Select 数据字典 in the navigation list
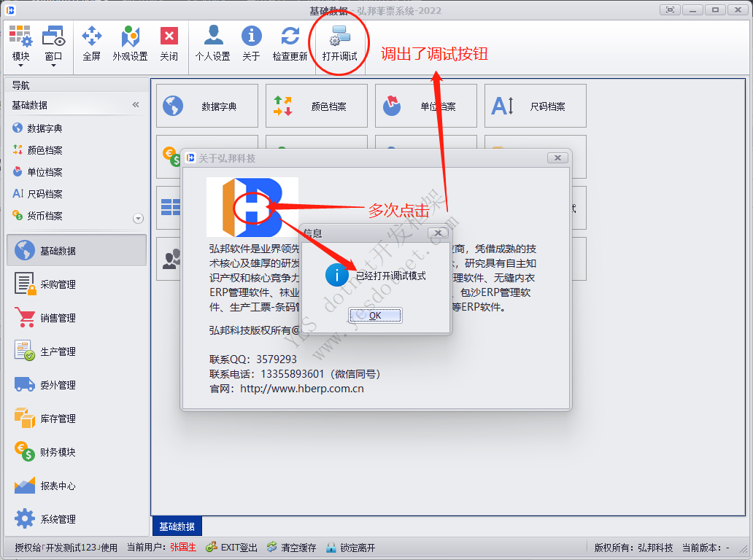 tap(45, 128)
